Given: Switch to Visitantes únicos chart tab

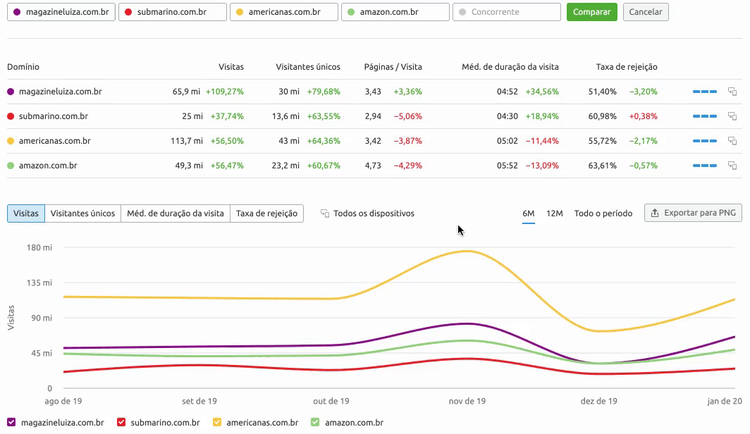Looking at the screenshot, I should tap(83, 213).
